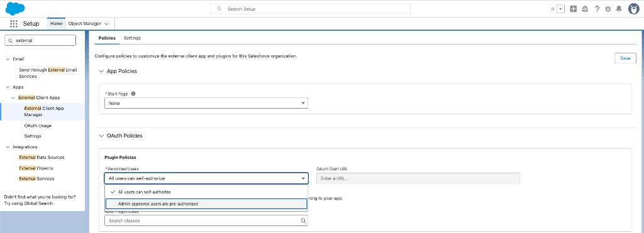Open External Objects in sidebar

coord(36,168)
